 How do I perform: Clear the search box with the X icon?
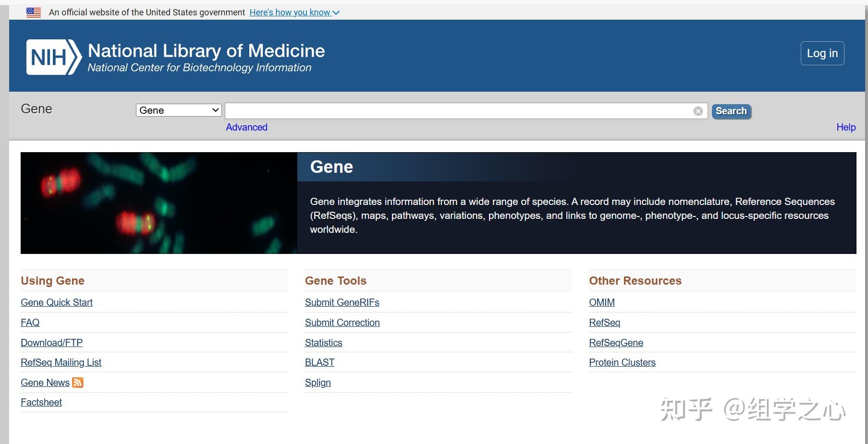698,111
